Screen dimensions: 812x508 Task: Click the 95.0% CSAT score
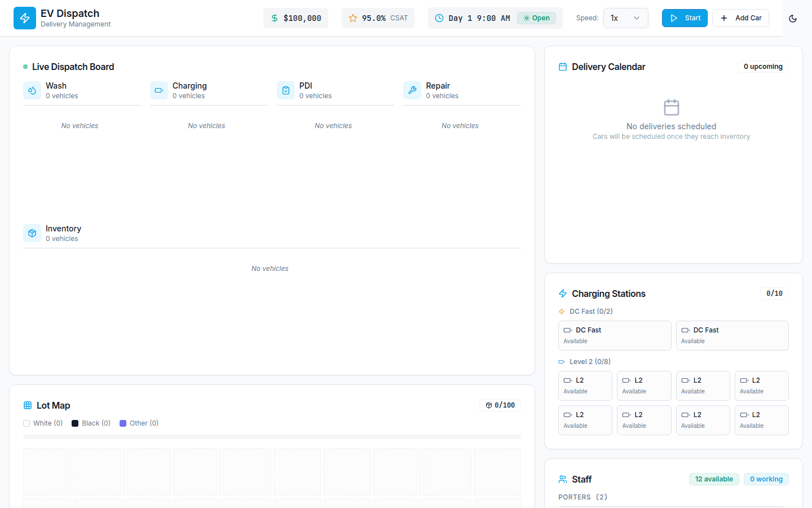(x=374, y=18)
